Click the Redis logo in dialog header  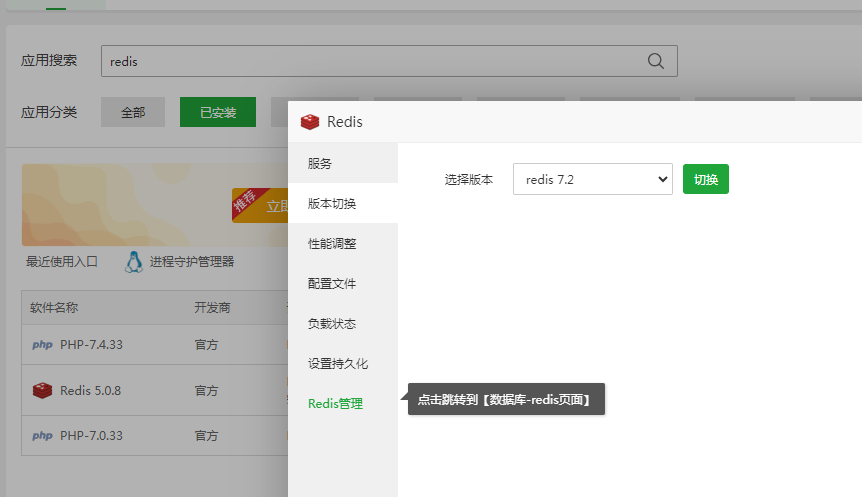310,122
